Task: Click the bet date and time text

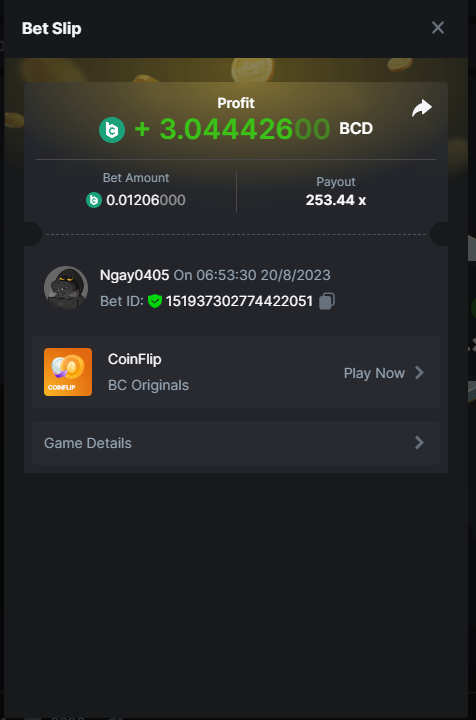Action: [252, 275]
